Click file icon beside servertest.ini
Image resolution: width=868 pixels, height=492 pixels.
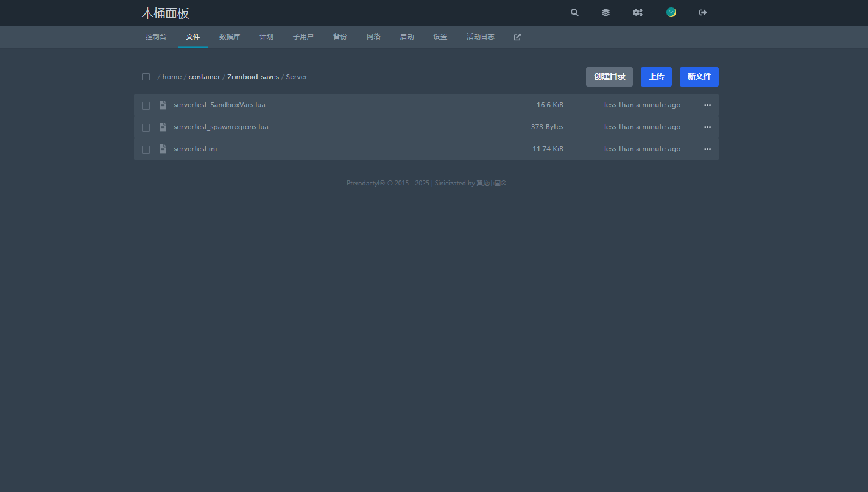(x=163, y=149)
